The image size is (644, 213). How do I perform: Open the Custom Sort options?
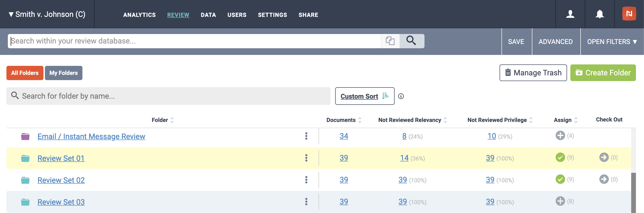(x=364, y=96)
